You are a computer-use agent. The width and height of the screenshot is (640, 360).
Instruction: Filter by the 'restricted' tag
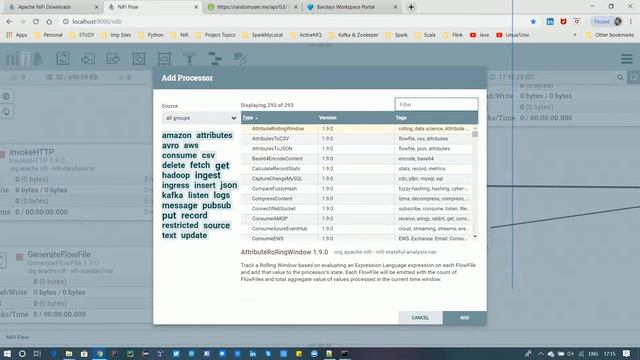180,225
